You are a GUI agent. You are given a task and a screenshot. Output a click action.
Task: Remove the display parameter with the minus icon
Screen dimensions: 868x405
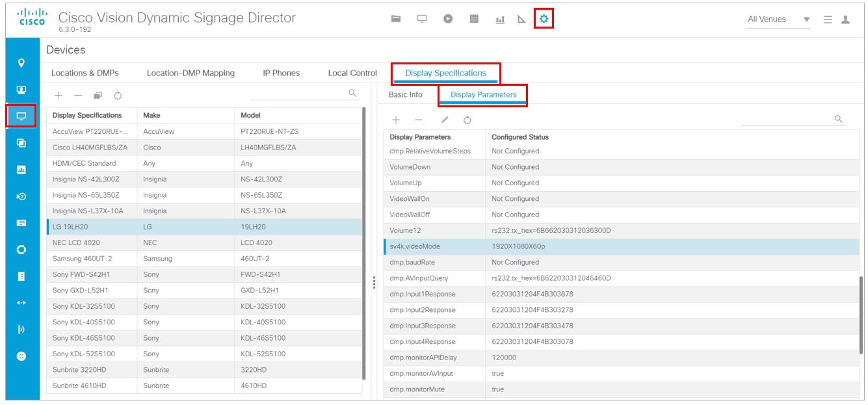pos(419,120)
